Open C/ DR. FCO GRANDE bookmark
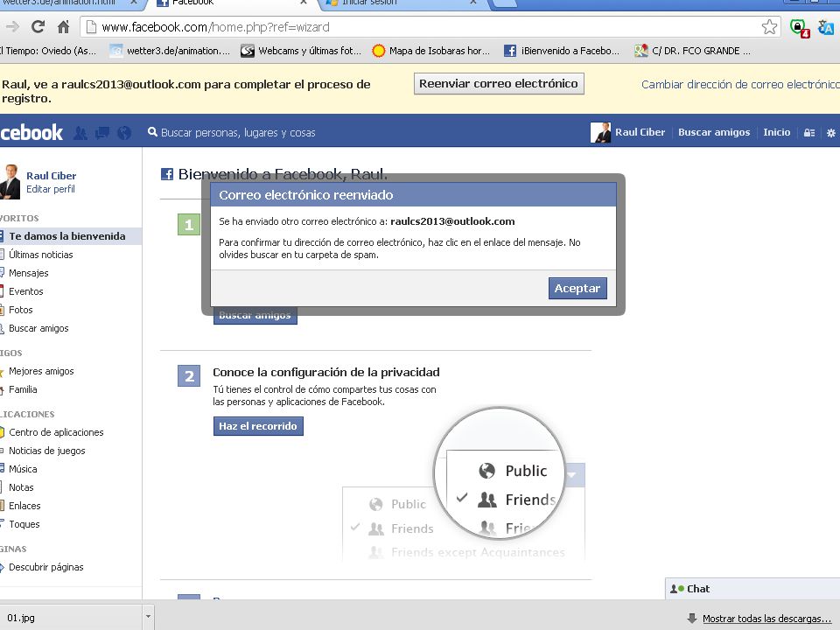 tap(692, 51)
